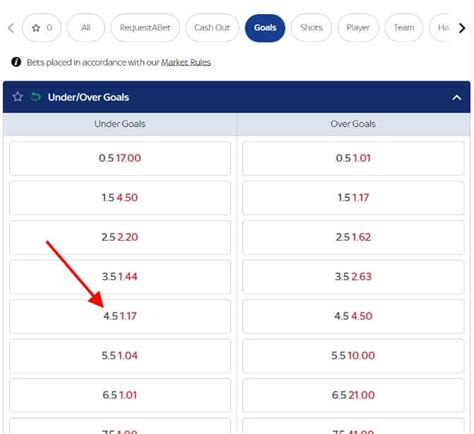
Task: Switch to the Team tab
Action: 404,28
